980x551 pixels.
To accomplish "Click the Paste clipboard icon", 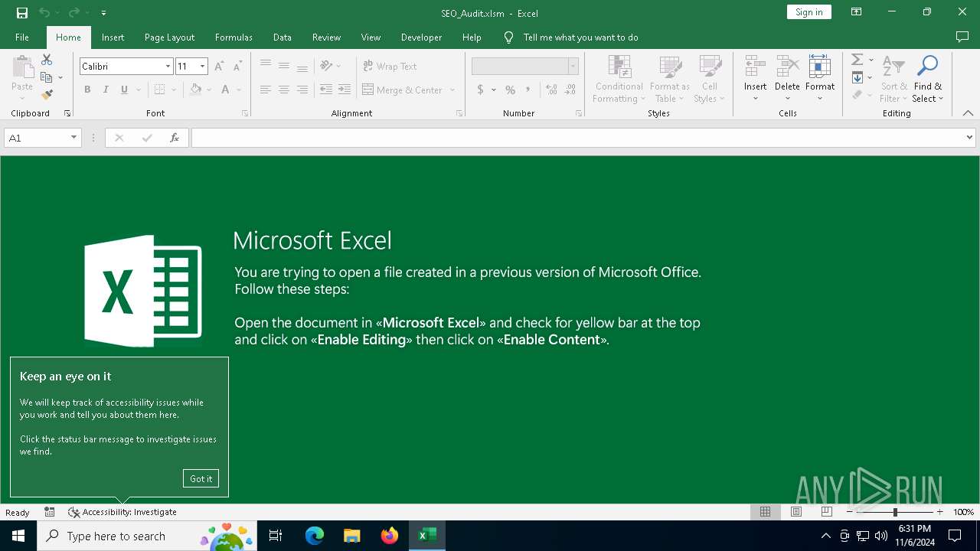I will tap(22, 67).
